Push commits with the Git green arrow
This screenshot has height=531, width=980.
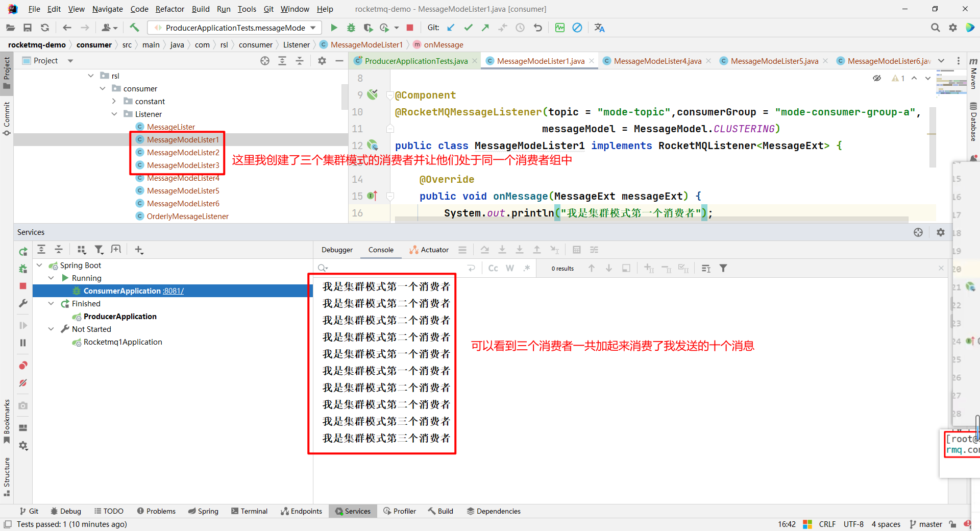[485, 28]
